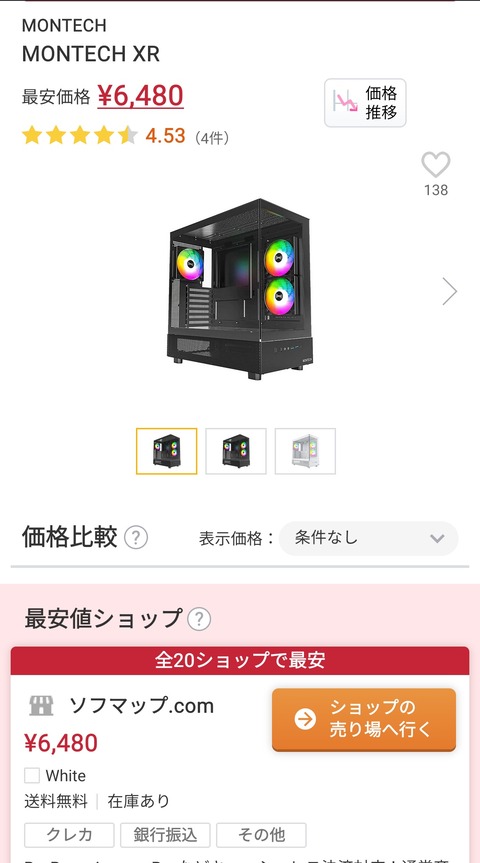This screenshot has height=863, width=480.
Task: Select the white case thumbnail
Action: tap(306, 451)
